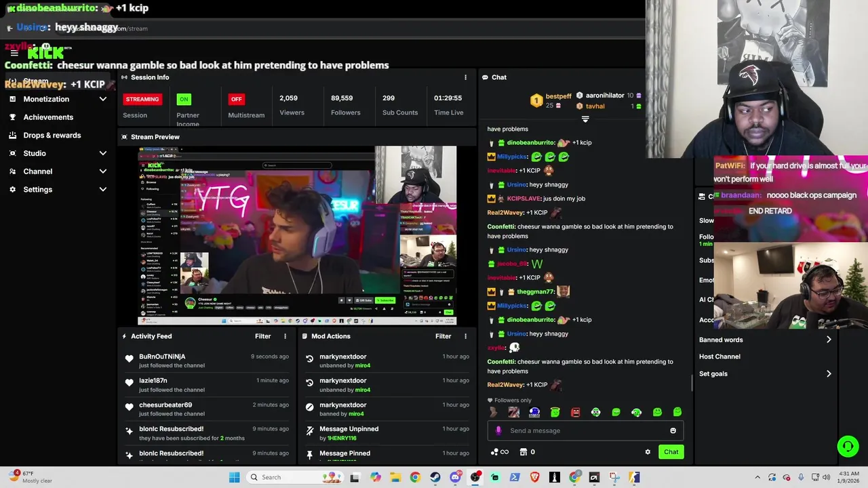Open OBS Studio from the taskbar

tap(475, 477)
